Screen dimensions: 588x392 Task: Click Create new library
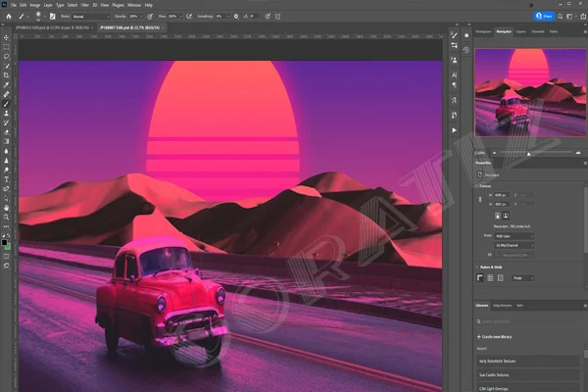point(494,337)
